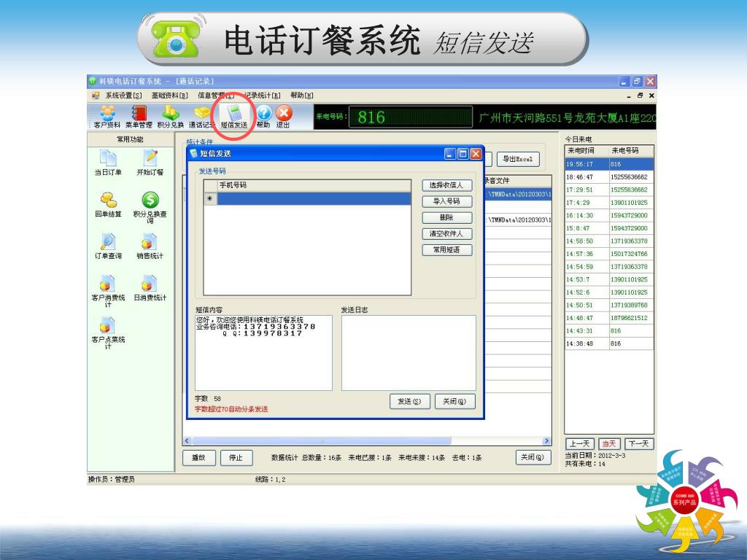Click the 来电号码 column header
Viewport: 747px width, 560px height.
click(x=631, y=151)
